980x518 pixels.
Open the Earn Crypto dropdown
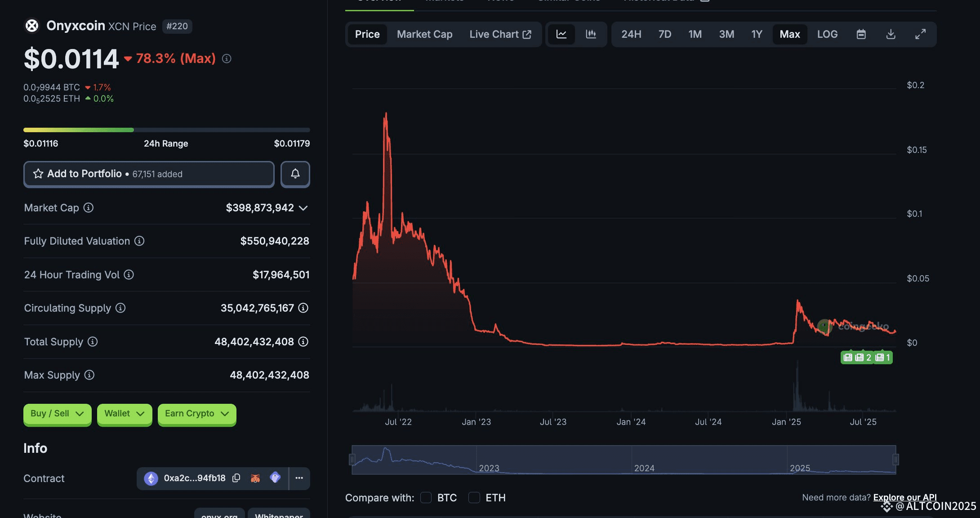(x=196, y=414)
